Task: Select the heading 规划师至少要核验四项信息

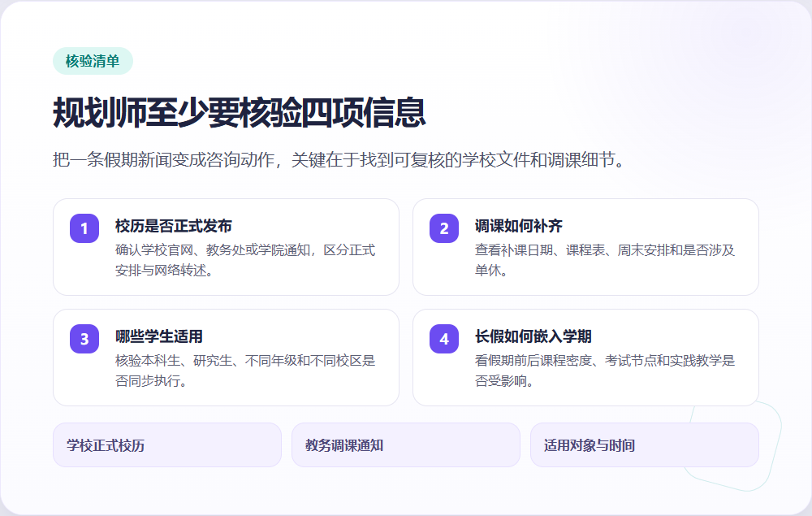Action: click(x=240, y=112)
